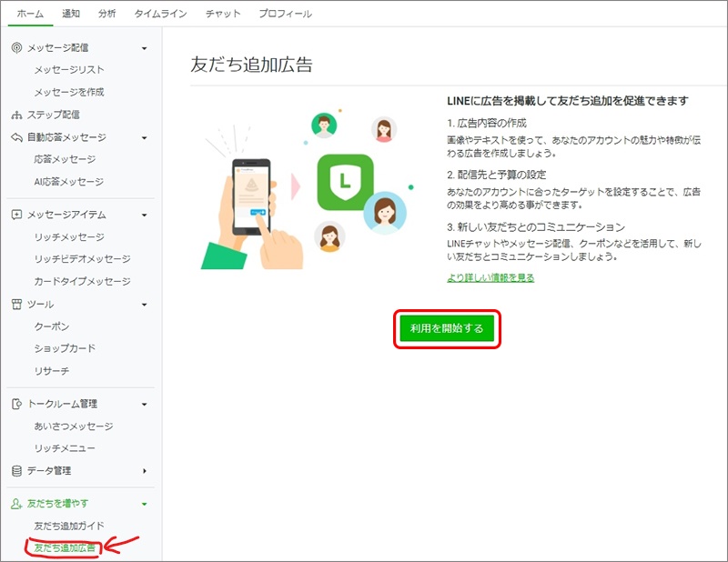728x562 pixels.
Task: Collapse the メッセージ配信 section arrow
Action: 144,48
